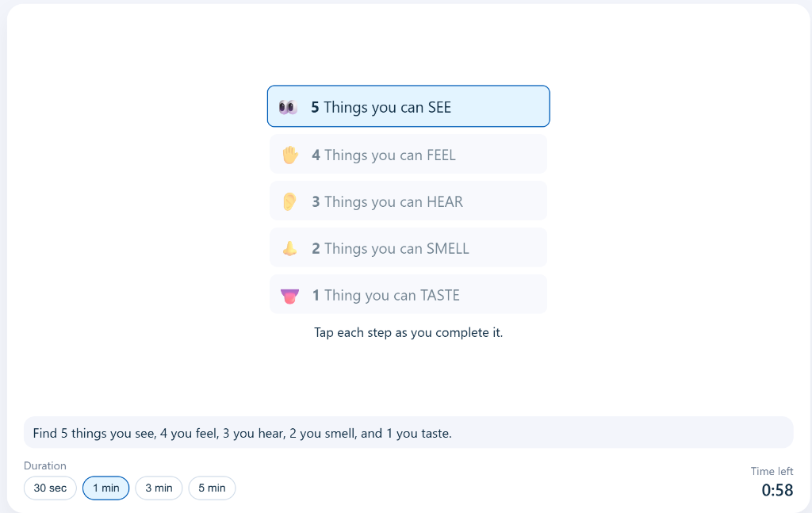Image resolution: width=812 pixels, height=513 pixels.
Task: Click the bold number 5 in the SEE step
Action: [x=315, y=107]
